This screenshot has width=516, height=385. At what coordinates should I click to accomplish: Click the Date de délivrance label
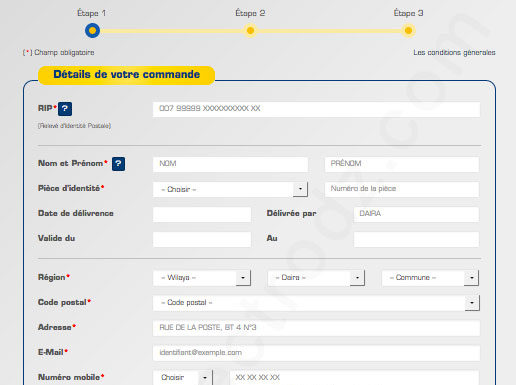(76, 213)
